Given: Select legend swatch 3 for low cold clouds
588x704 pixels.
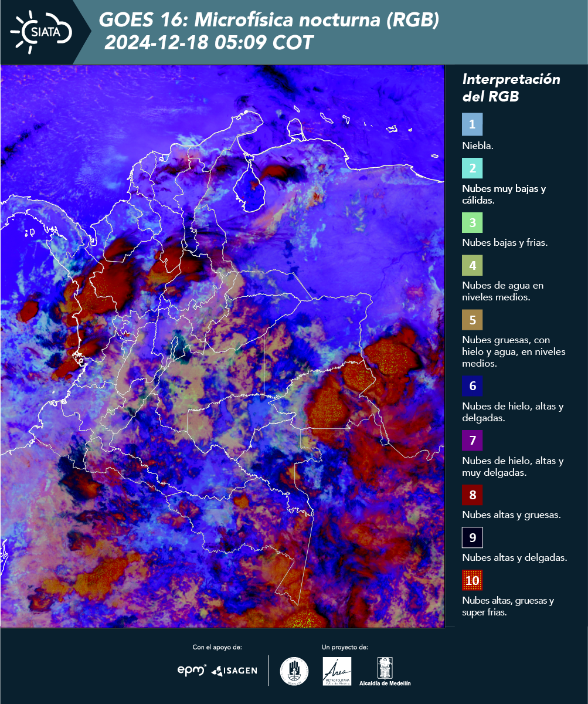Looking at the screenshot, I should tap(472, 223).
